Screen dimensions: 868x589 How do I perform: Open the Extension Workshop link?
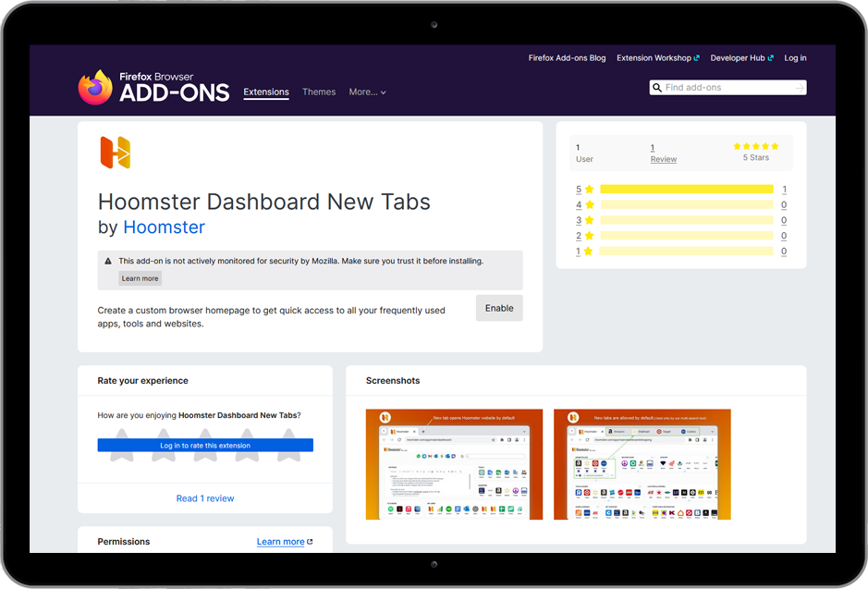coord(658,58)
